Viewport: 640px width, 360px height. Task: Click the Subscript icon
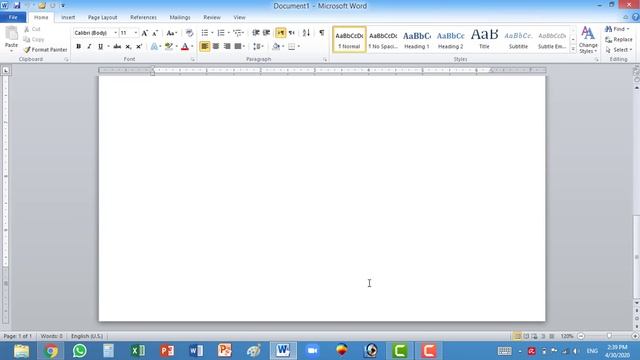(x=128, y=47)
